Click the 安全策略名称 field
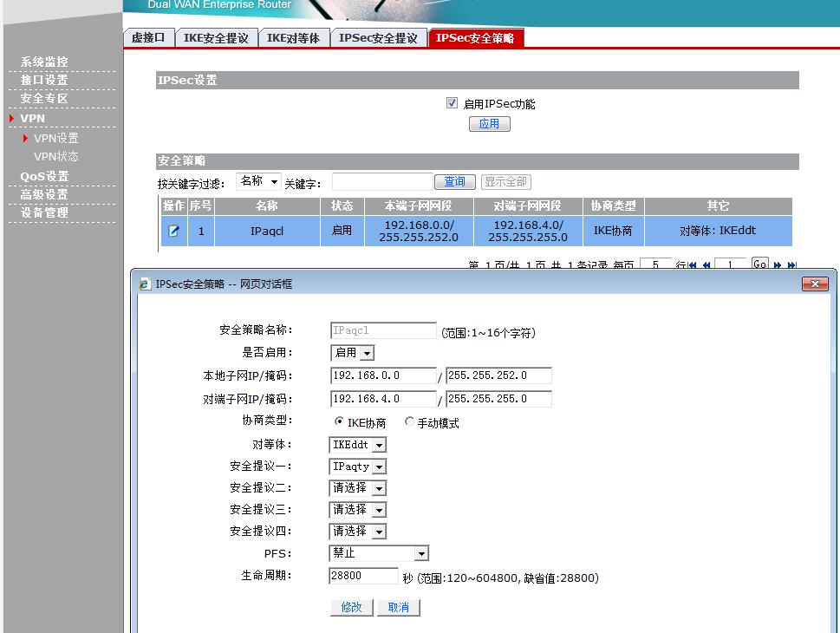840x633 pixels. 383,330
